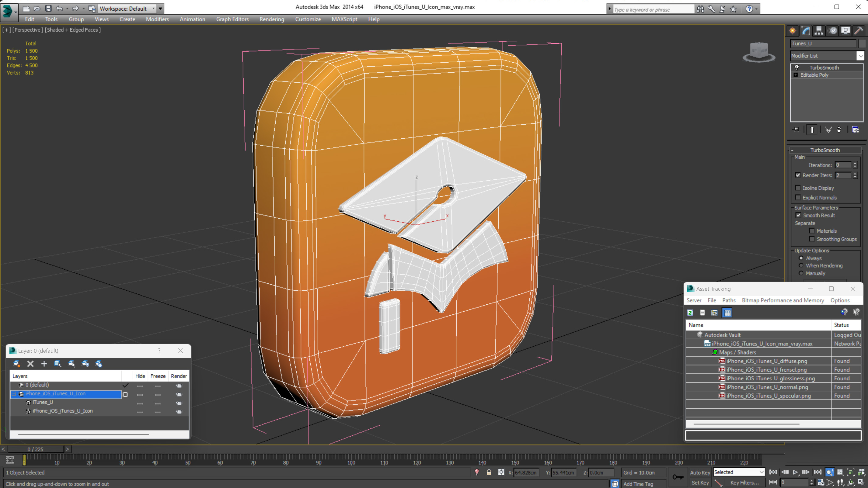Image resolution: width=868 pixels, height=488 pixels.
Task: Open the MAXScript menu
Action: click(x=344, y=19)
